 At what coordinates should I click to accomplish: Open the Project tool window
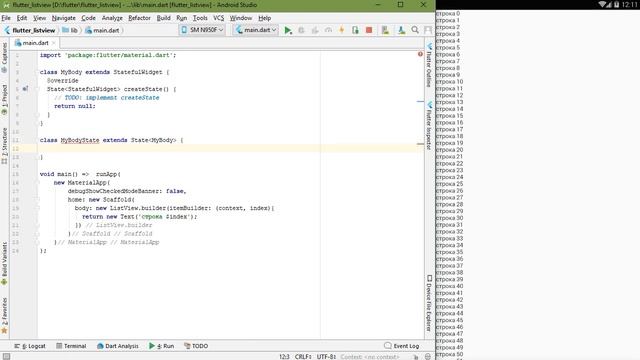[4, 100]
